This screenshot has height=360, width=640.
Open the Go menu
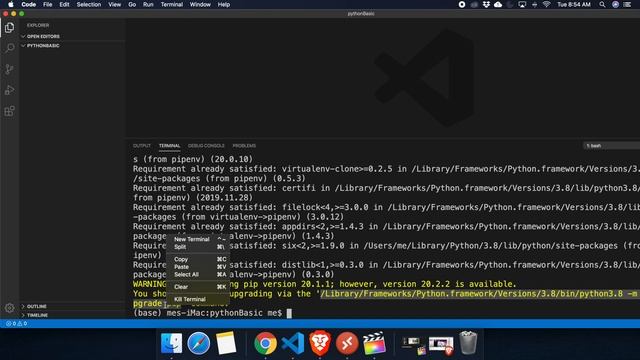coord(132,4)
